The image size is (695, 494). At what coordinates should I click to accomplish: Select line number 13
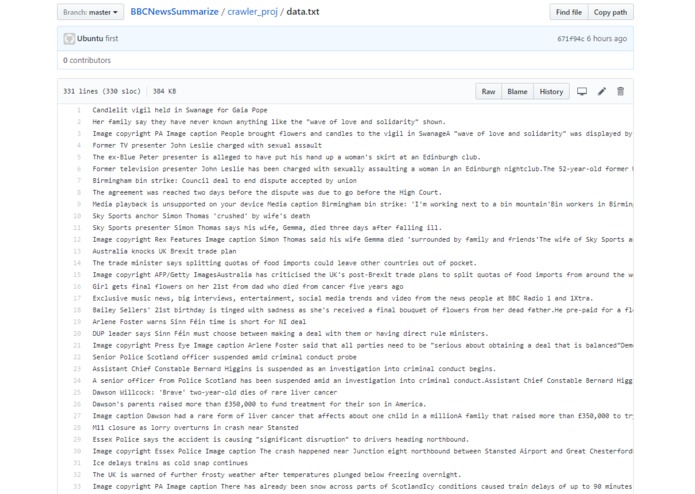tap(77, 251)
